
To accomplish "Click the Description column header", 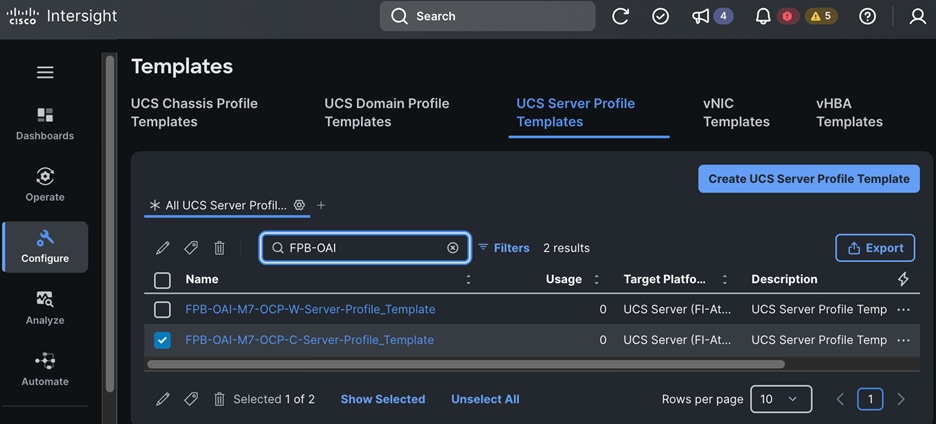I will 784,279.
